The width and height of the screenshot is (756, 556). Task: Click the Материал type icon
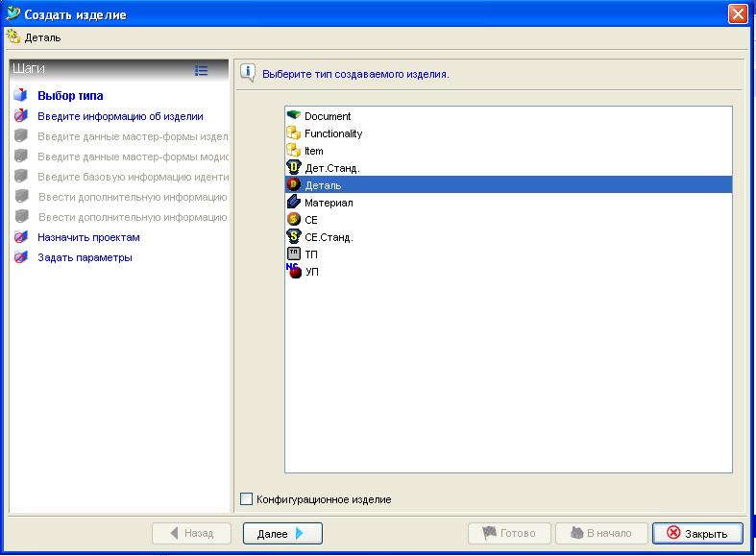(294, 202)
